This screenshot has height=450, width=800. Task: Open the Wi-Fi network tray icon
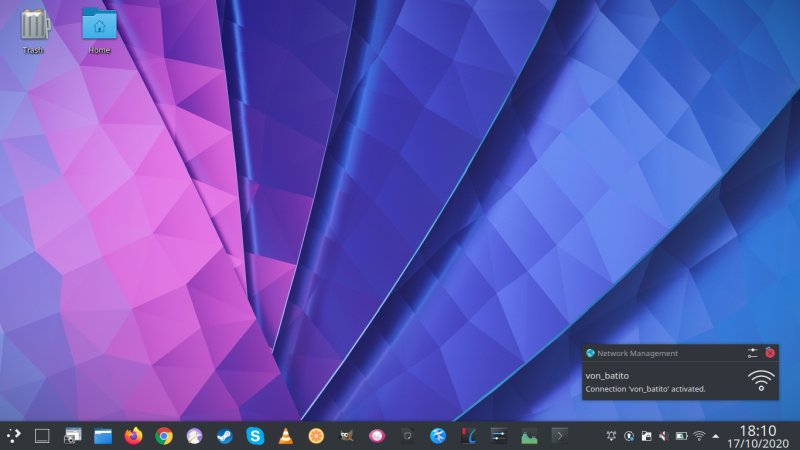pyautogui.click(x=699, y=436)
